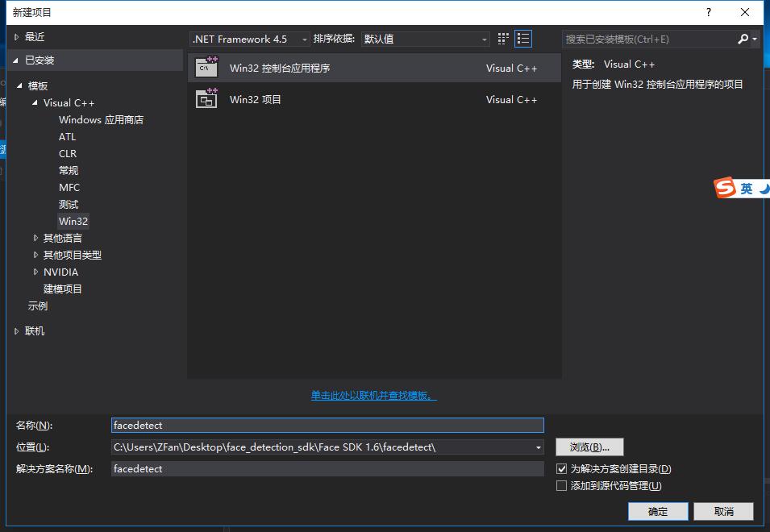
Task: Select the MFC category
Action: 69,188
